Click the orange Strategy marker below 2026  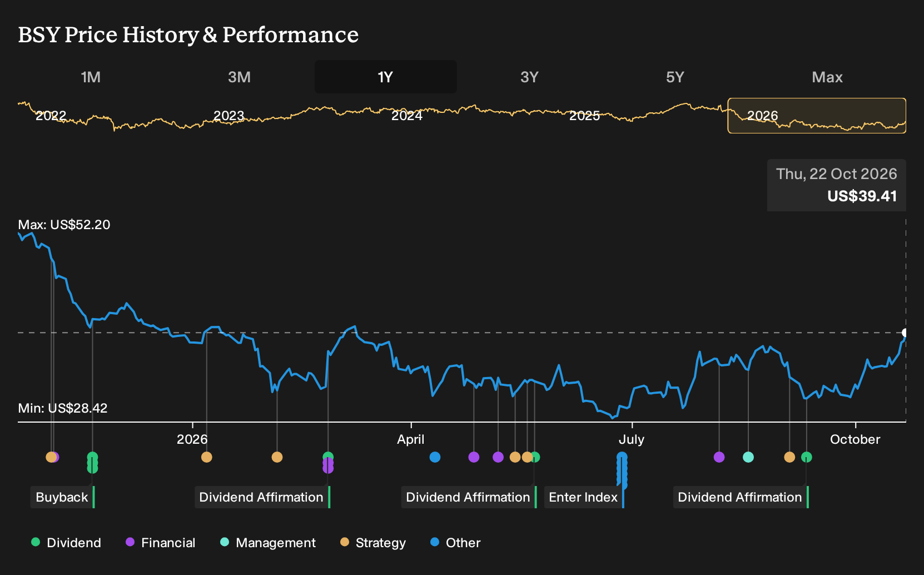pyautogui.click(x=206, y=457)
